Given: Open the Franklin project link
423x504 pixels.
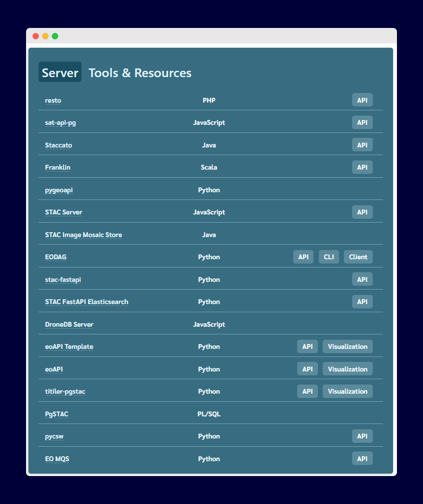Looking at the screenshot, I should [57, 167].
